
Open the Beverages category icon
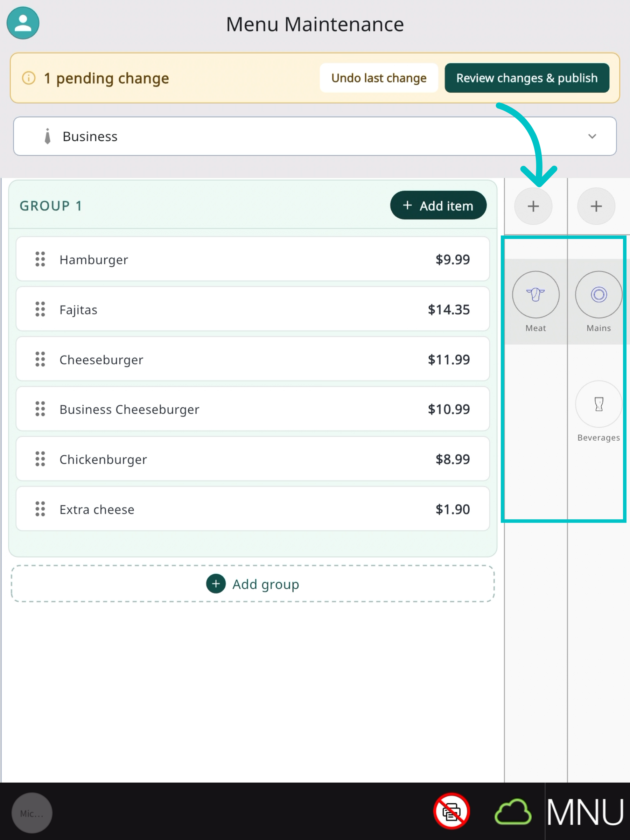[598, 404]
